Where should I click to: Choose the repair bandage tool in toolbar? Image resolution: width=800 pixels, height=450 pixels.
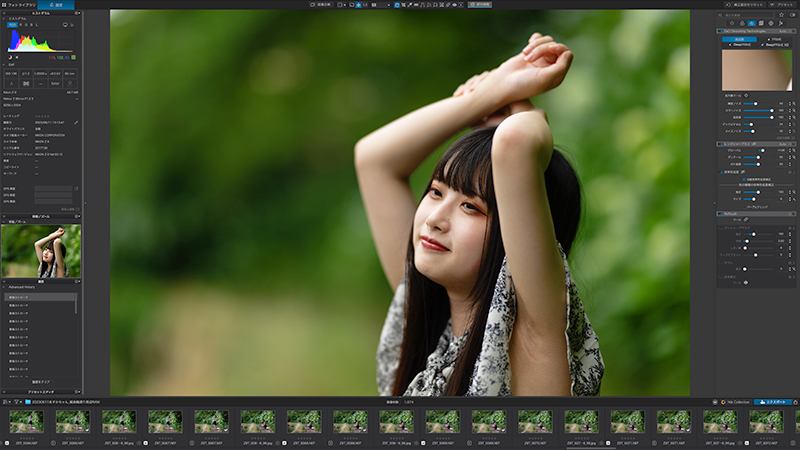448,5
